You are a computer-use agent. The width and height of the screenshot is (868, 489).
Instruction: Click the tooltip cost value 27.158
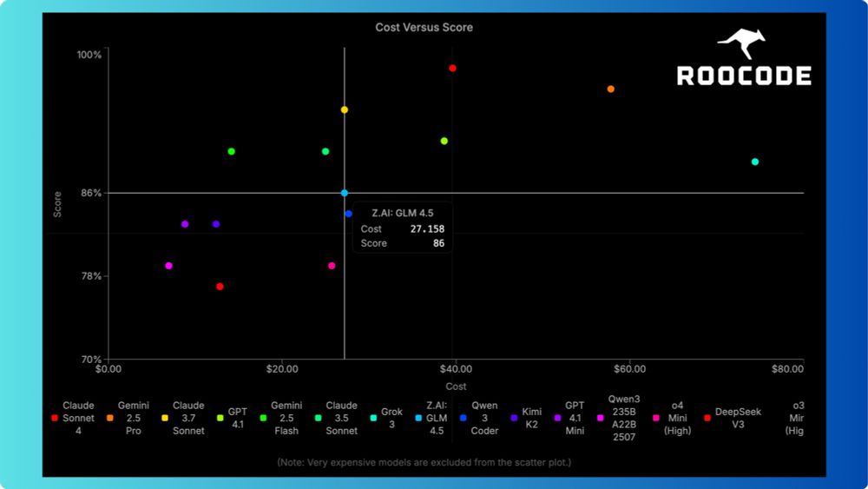pyautogui.click(x=427, y=228)
